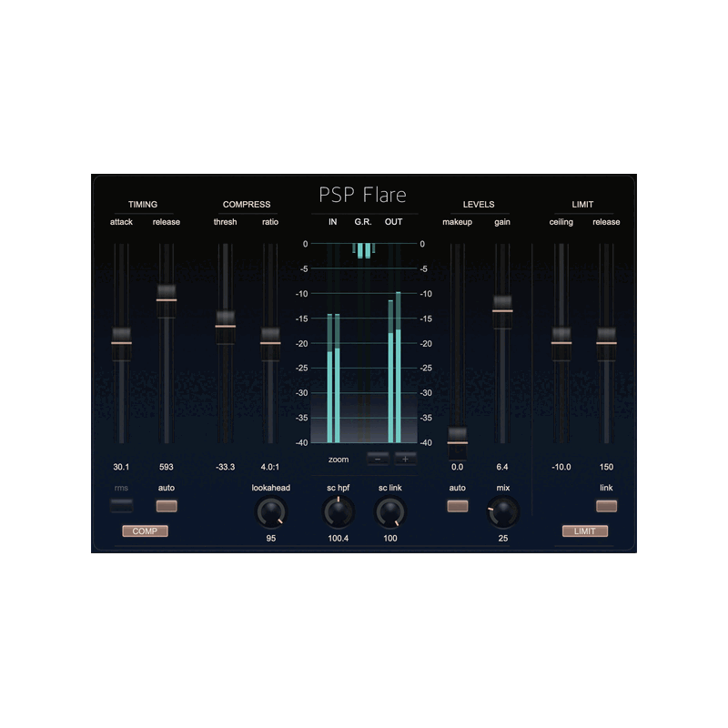Toggle the timing auto release button
Viewport: 728px width, 728px height.
[x=167, y=506]
